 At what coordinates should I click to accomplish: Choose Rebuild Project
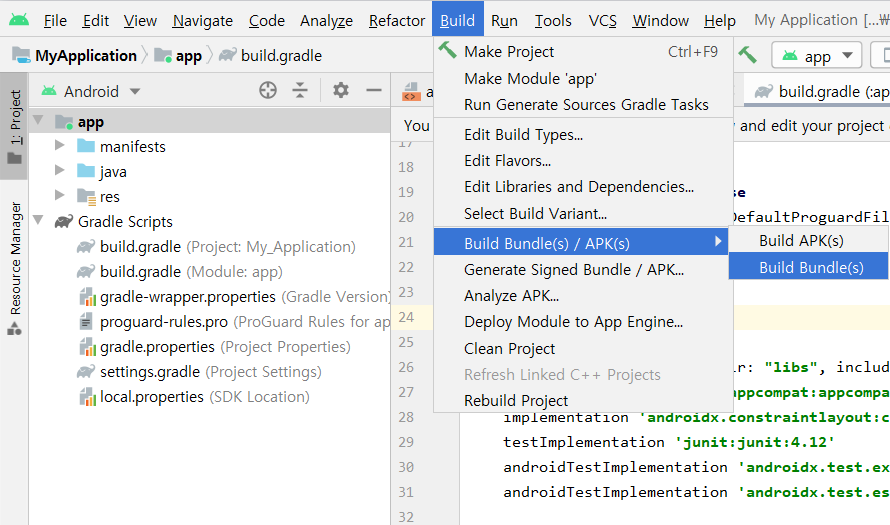point(583,401)
